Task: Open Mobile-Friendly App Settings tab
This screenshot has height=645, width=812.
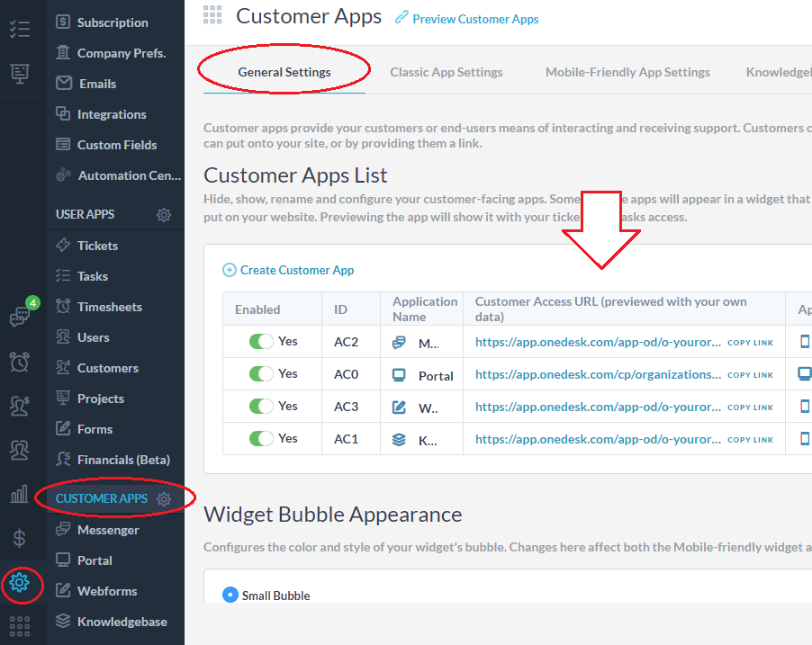Action: click(627, 72)
